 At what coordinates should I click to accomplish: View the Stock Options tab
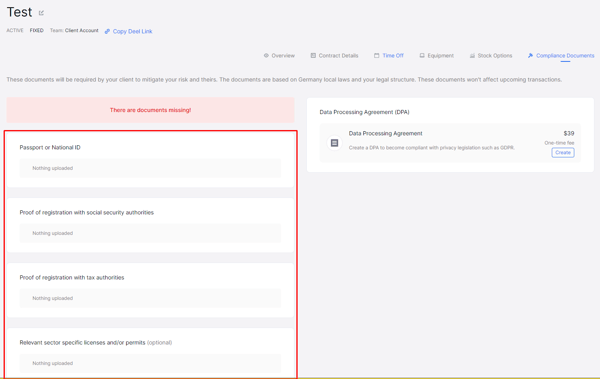[491, 56]
